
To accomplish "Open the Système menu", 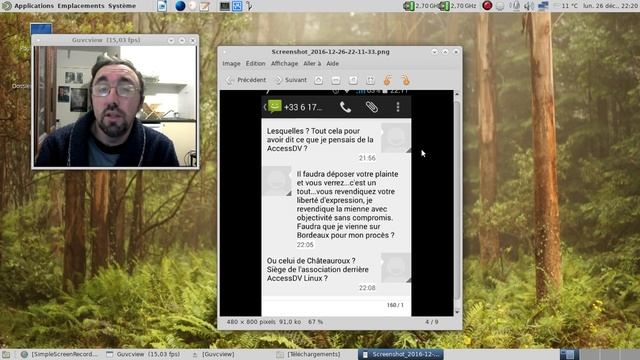I will click(x=122, y=6).
